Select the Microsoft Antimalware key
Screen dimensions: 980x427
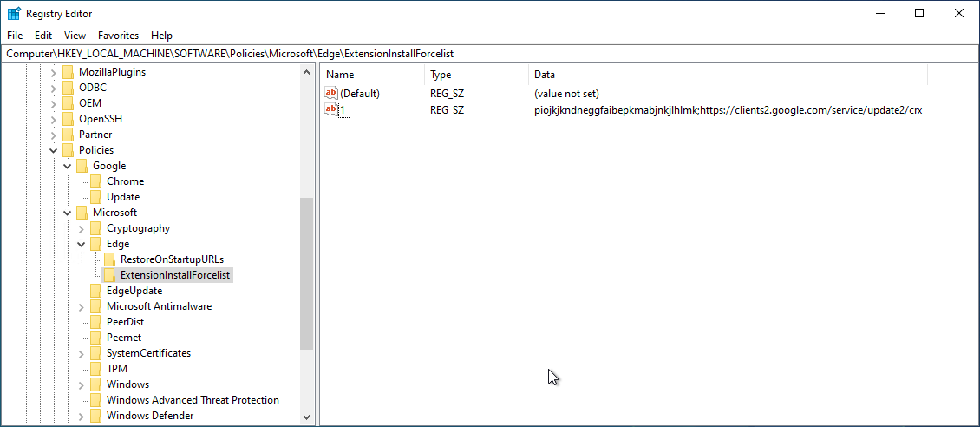coord(159,306)
